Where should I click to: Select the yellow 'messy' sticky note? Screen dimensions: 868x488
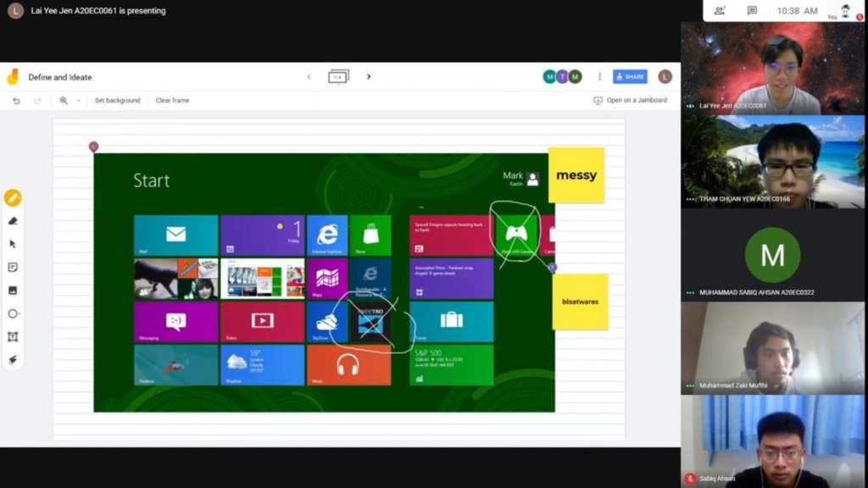pos(576,175)
